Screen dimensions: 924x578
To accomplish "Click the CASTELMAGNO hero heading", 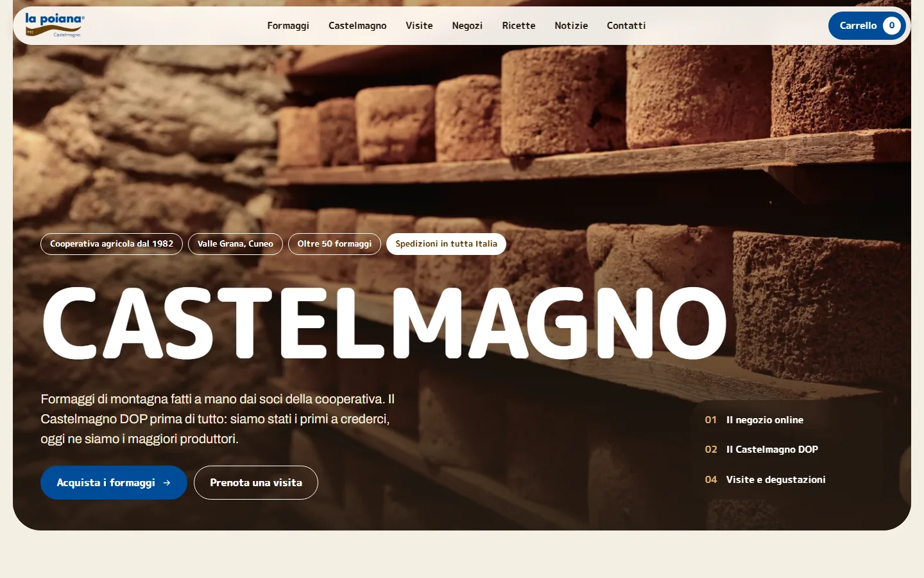I will (384, 323).
